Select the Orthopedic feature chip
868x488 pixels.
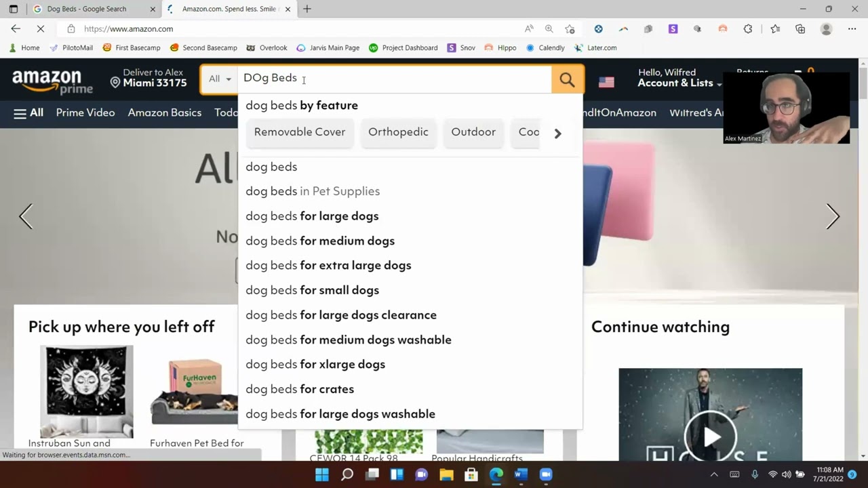click(x=398, y=132)
